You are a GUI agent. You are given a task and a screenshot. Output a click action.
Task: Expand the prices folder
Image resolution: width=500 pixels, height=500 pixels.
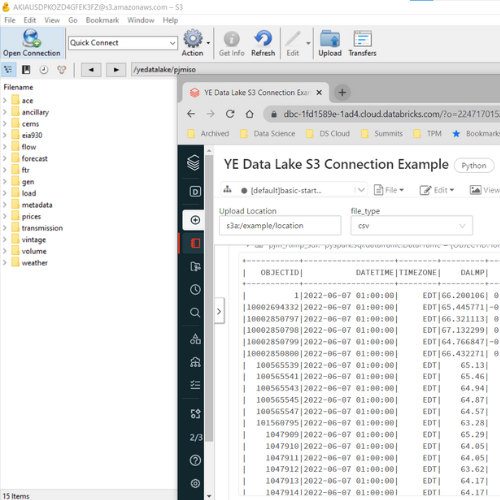tap(5, 216)
